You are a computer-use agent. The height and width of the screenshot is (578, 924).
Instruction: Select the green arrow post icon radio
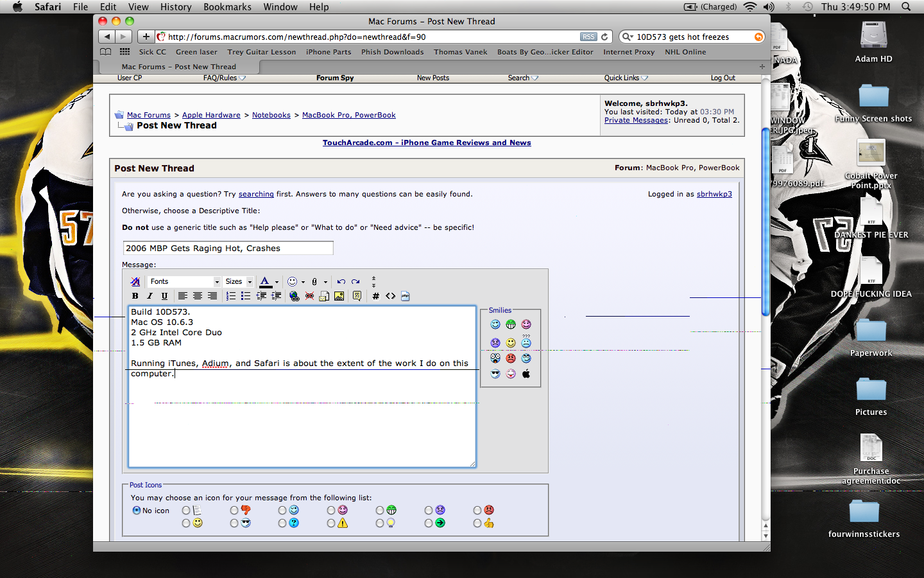tap(429, 523)
